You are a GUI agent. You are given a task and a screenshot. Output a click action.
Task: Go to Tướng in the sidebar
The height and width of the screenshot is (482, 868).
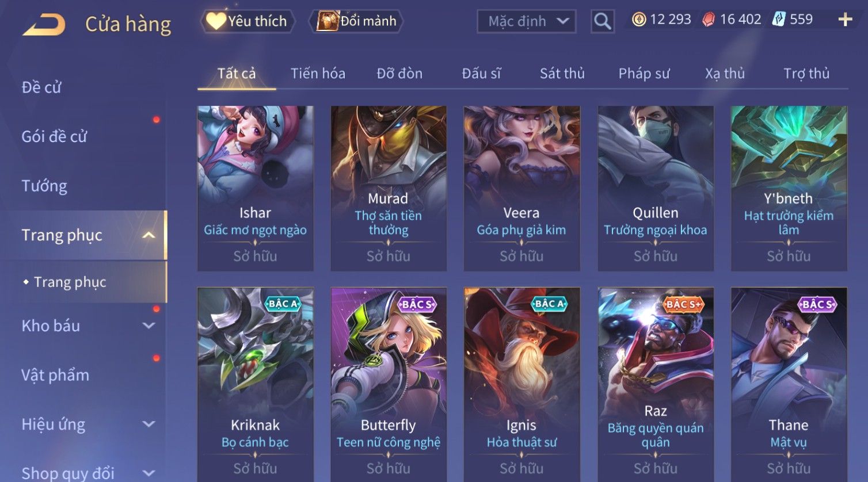44,186
